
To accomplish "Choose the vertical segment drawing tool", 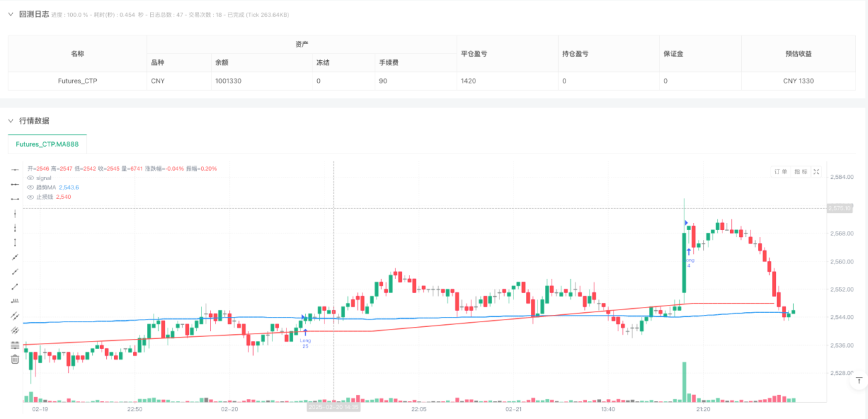I will [x=15, y=243].
